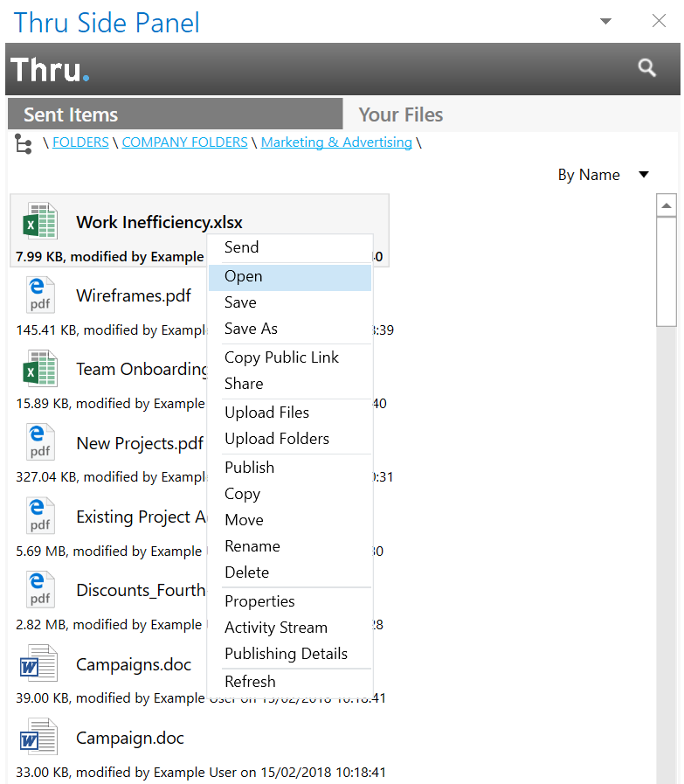684x784 pixels.
Task: Open Publishing Details from the context menu
Action: [290, 654]
